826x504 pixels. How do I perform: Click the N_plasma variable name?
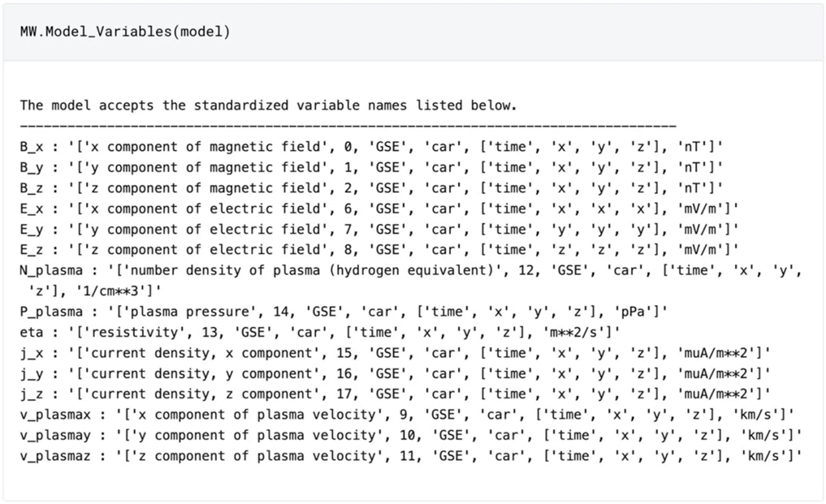pyautogui.click(x=51, y=270)
